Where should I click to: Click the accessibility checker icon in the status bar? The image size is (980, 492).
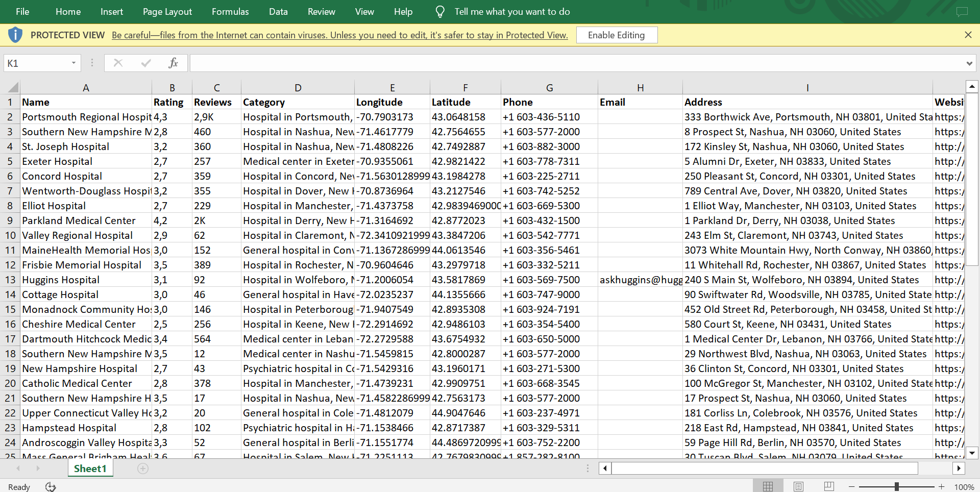point(51,487)
